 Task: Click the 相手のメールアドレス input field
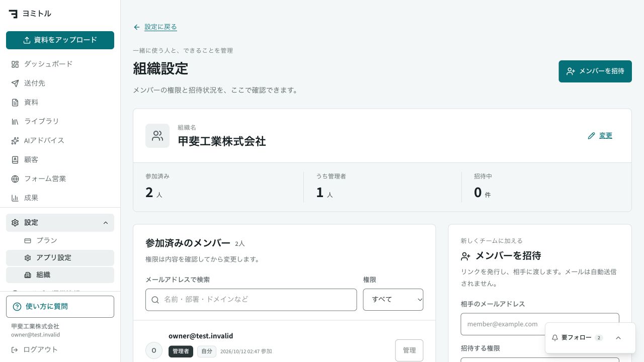pos(540,324)
